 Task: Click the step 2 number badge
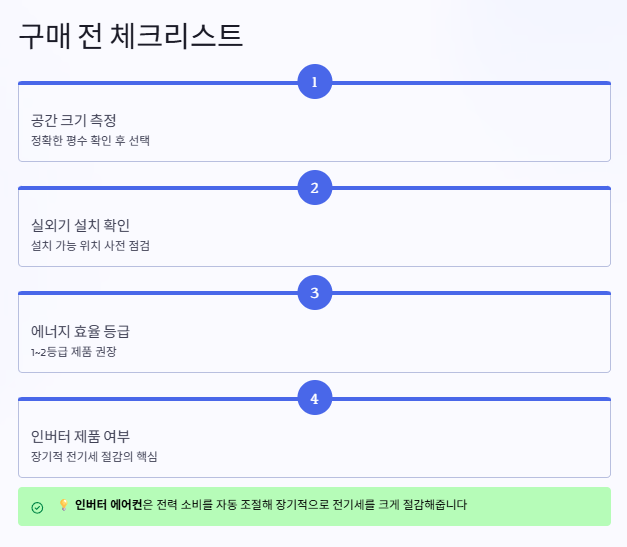click(x=315, y=188)
